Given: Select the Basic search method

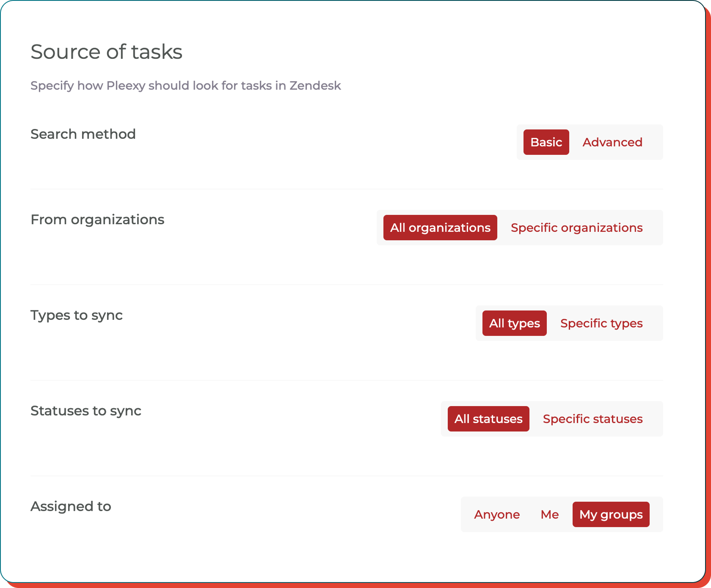Looking at the screenshot, I should point(546,142).
